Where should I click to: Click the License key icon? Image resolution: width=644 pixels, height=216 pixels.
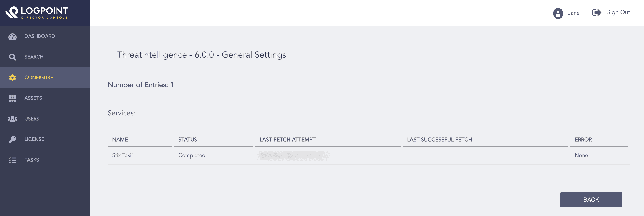pyautogui.click(x=13, y=139)
